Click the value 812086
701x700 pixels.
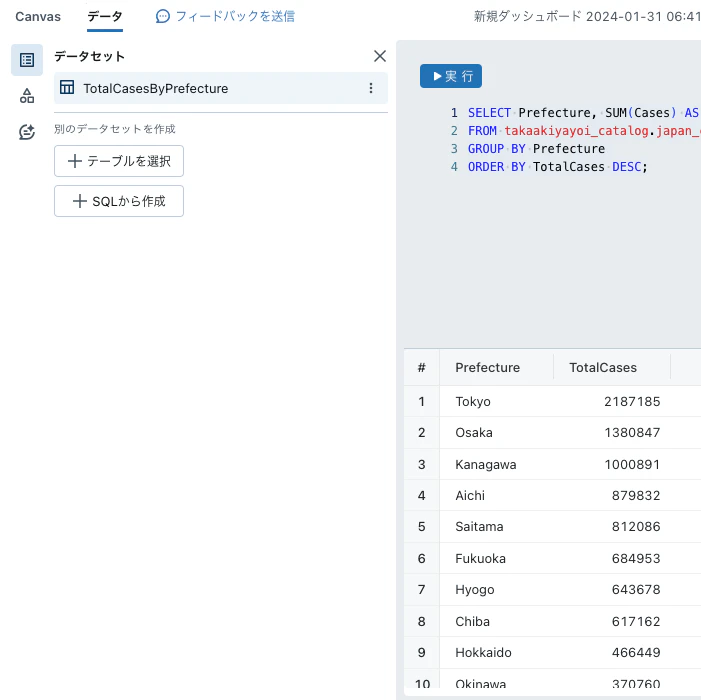tap(636, 527)
